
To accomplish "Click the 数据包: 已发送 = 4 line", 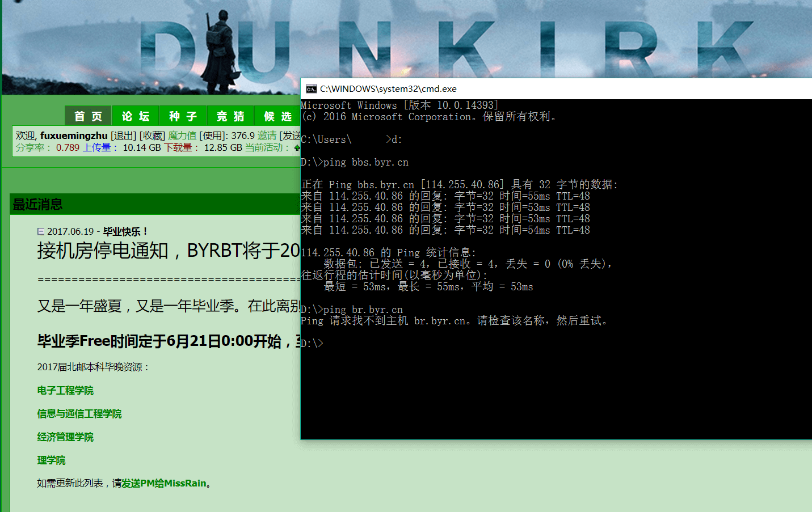I will click(468, 264).
